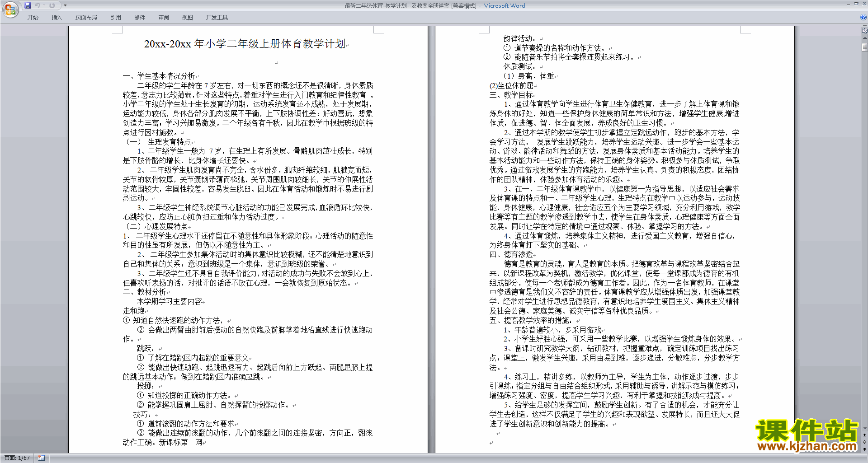Screen dimensions: 868x463
Task: Open the Undo history dropdown arrow
Action: point(44,5)
